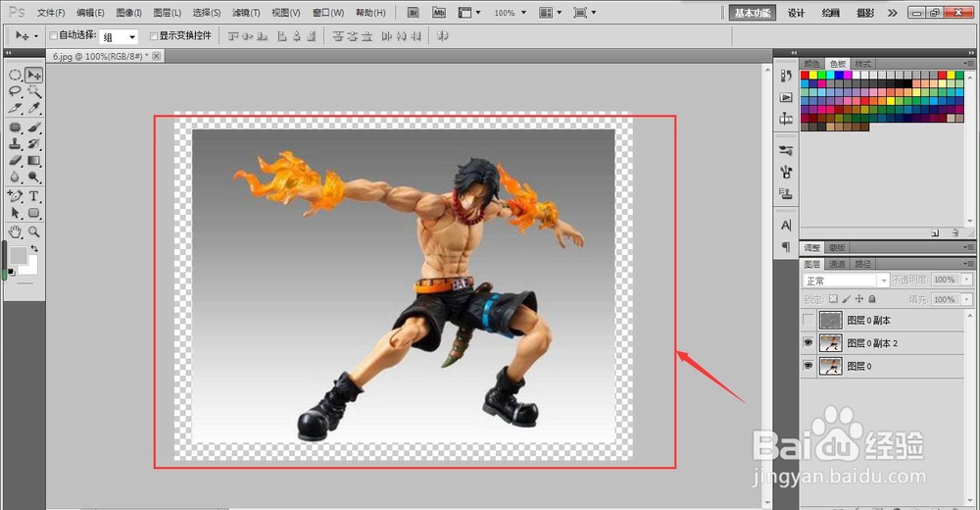
Task: Toggle lock position icon
Action: (859, 299)
